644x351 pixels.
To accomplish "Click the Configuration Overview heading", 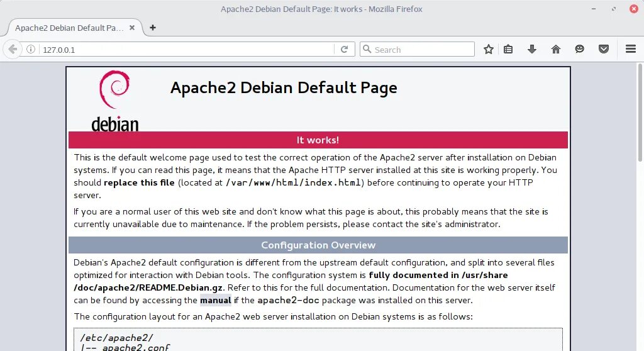I will tap(318, 245).
